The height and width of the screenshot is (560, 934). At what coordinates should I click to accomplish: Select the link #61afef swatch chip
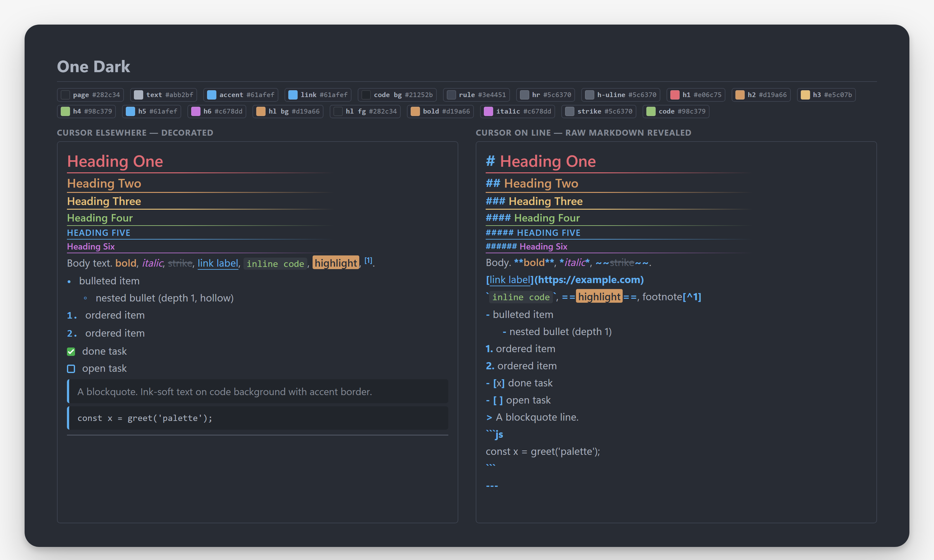(x=318, y=95)
